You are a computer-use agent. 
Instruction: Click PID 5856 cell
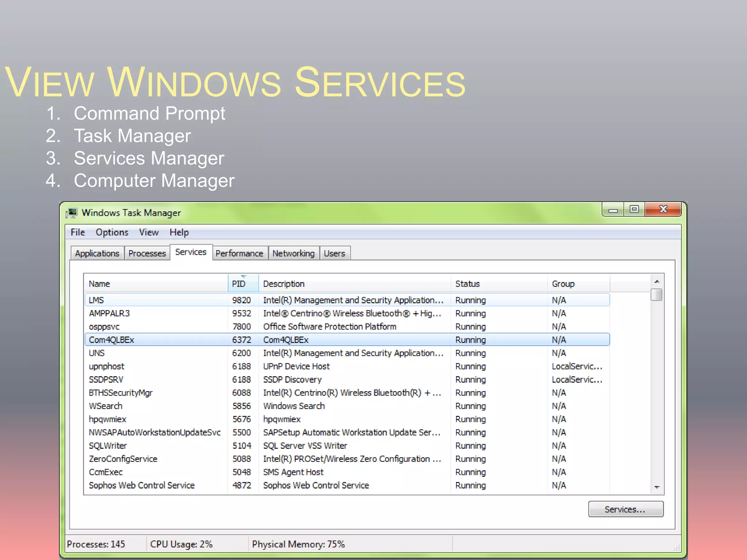[x=241, y=406]
